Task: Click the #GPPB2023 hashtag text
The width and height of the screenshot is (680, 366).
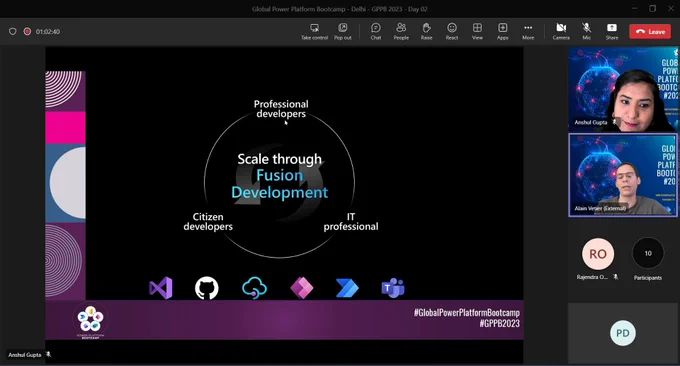Action: (x=499, y=324)
